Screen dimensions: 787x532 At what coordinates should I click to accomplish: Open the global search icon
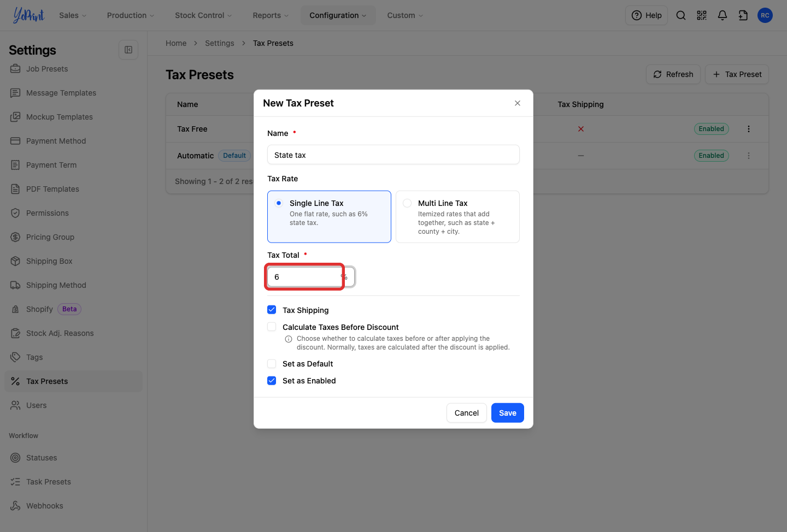681,15
